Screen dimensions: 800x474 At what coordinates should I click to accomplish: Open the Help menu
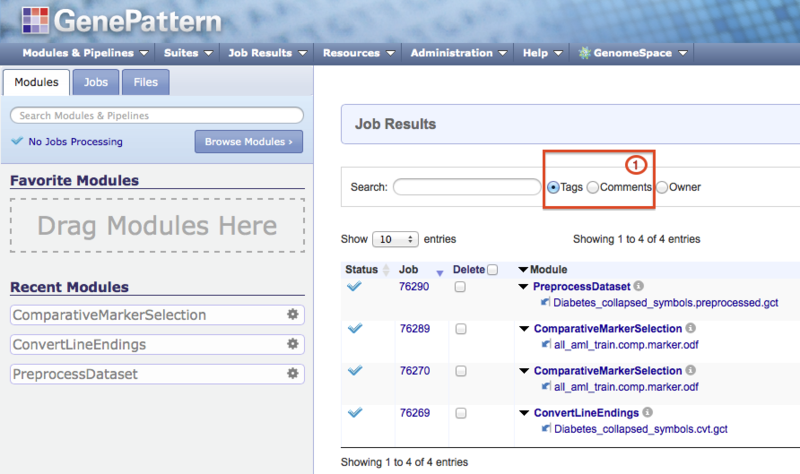[542, 53]
